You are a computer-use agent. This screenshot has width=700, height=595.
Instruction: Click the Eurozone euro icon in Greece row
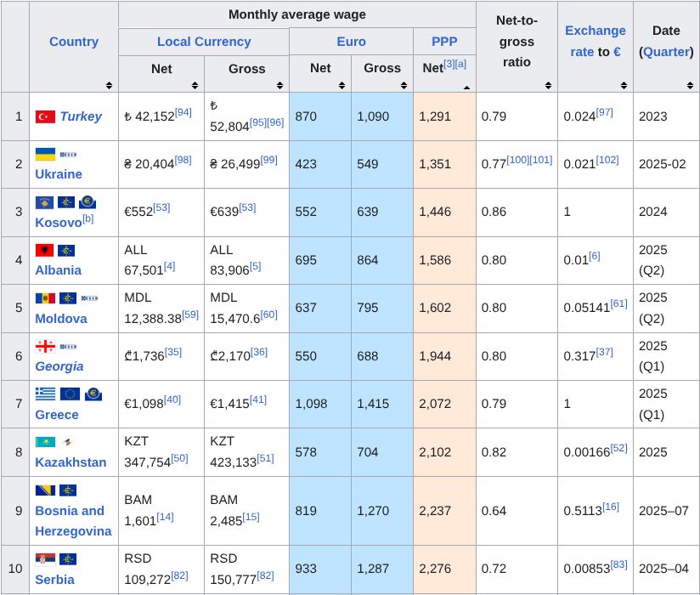[x=93, y=394]
